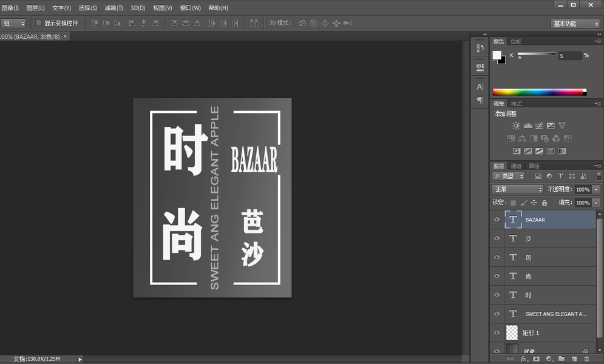Toggle lock transparent pixels
The image size is (604, 364).
(513, 203)
